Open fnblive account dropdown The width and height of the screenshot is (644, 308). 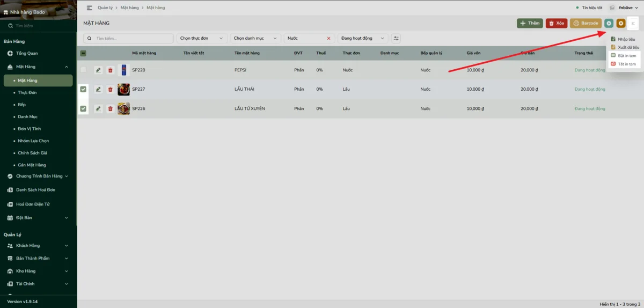click(628, 8)
